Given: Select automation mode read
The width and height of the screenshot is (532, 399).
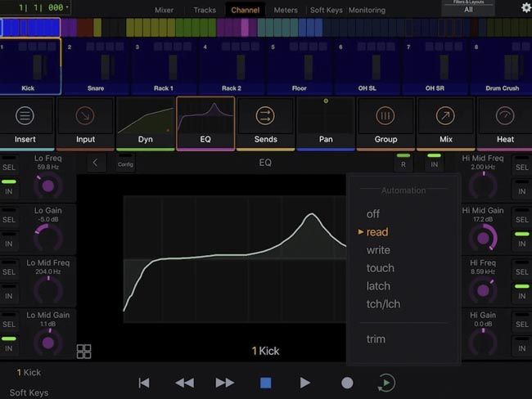Looking at the screenshot, I should tap(377, 232).
